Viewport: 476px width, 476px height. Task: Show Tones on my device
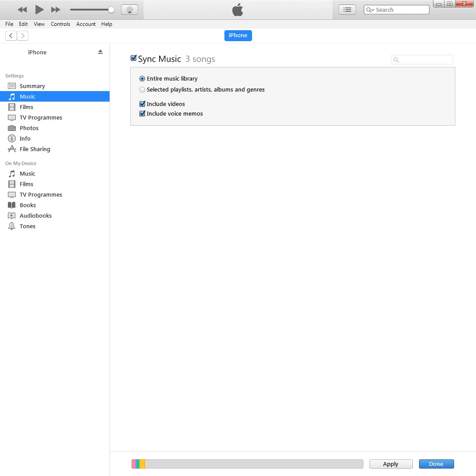(x=27, y=226)
